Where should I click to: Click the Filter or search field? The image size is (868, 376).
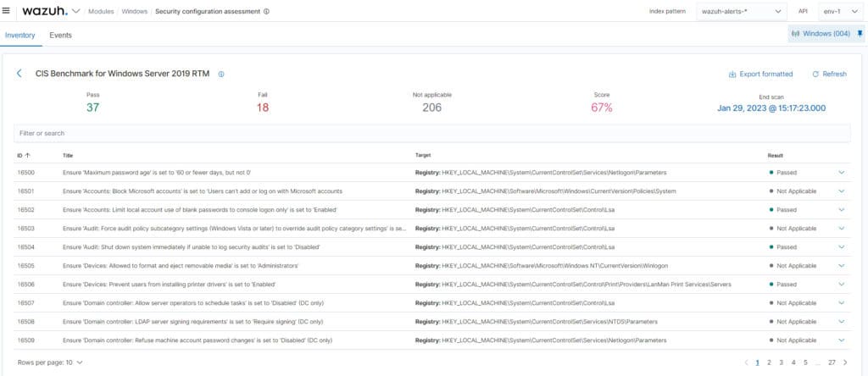[431, 133]
